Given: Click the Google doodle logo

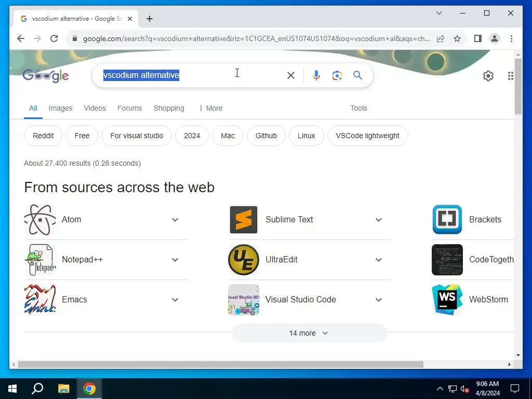Looking at the screenshot, I should point(46,76).
